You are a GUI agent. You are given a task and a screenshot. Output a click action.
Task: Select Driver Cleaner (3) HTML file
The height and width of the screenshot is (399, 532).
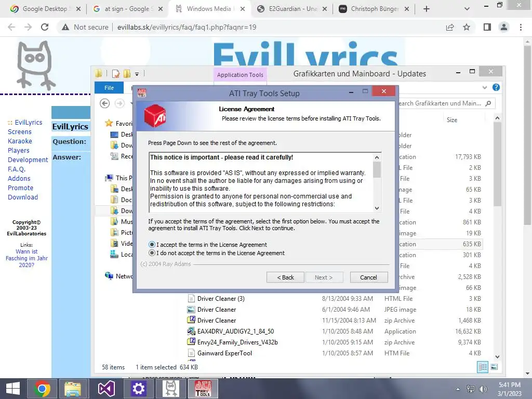click(220, 299)
